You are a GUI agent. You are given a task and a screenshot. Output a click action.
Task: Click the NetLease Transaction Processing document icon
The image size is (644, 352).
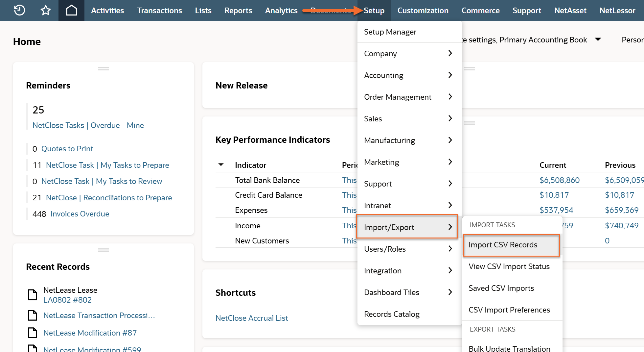(x=33, y=315)
